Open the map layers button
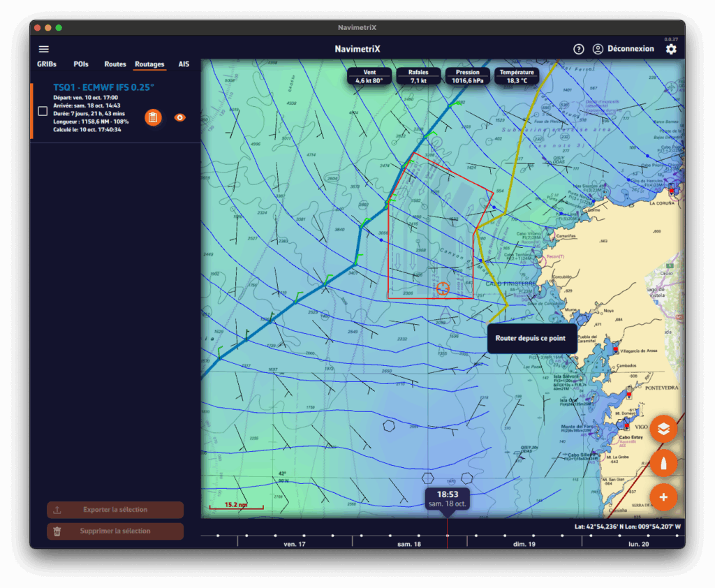715x588 pixels. [663, 429]
